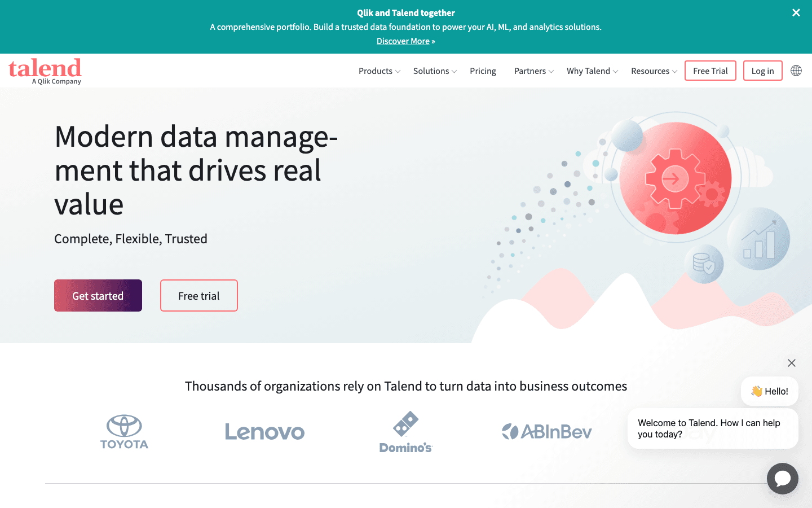The width and height of the screenshot is (812, 508).
Task: Click the Welcome to Talend chat message
Action: coord(713,428)
